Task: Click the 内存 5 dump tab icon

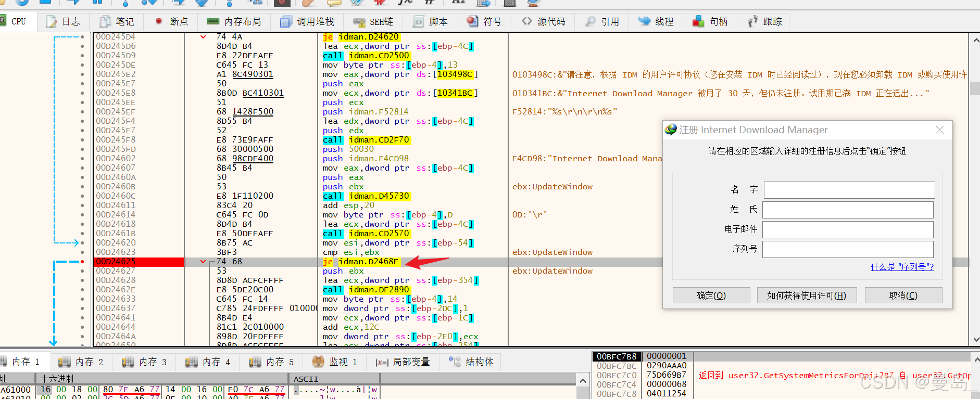Action: click(x=255, y=362)
